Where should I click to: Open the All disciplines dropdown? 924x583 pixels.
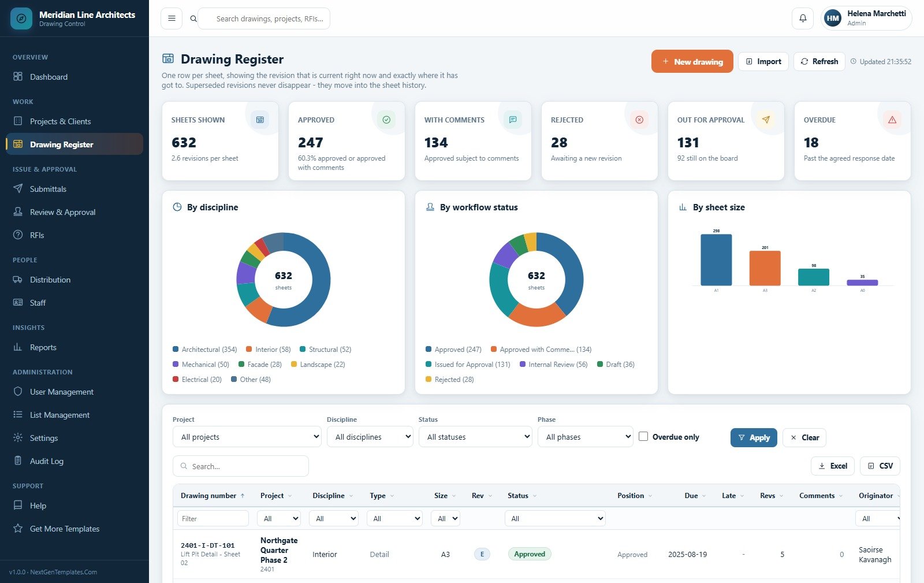pyautogui.click(x=370, y=437)
